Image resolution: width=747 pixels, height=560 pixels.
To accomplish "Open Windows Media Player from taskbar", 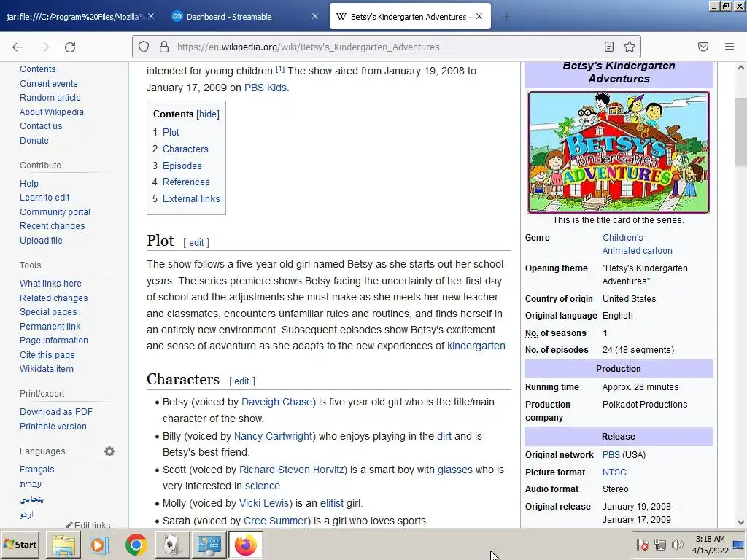I will click(x=99, y=545).
